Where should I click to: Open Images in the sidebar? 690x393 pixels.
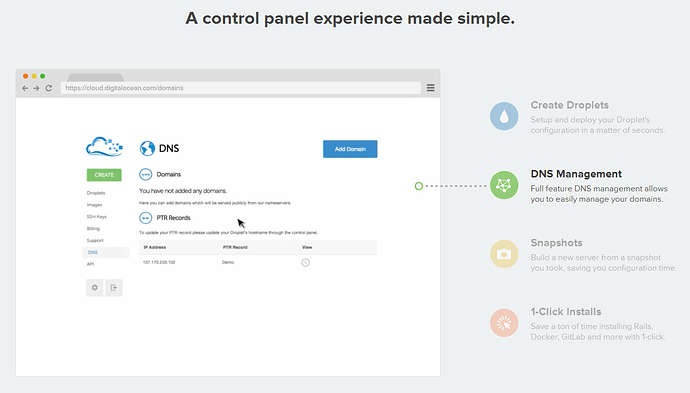94,205
